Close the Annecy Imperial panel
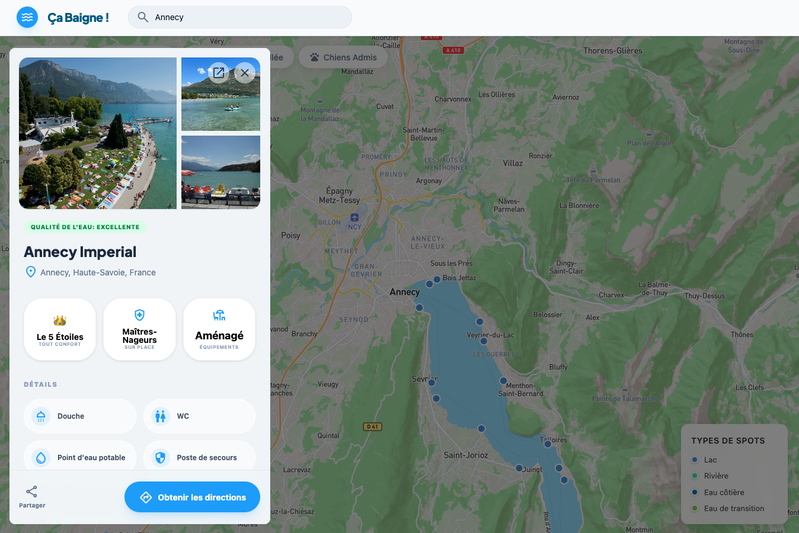This screenshot has width=799, height=533. tap(245, 73)
